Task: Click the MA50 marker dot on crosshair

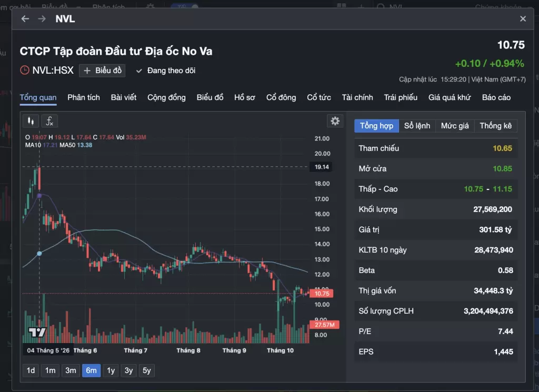Action: (39, 254)
